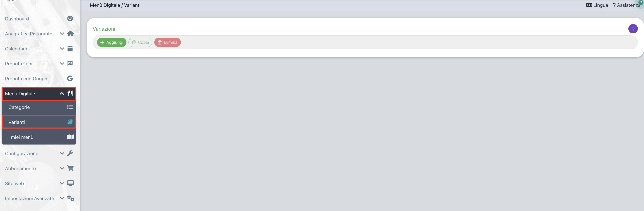This screenshot has width=644, height=211.
Task: Click the house icon for Anagrafica Ristorante
Action: click(70, 34)
